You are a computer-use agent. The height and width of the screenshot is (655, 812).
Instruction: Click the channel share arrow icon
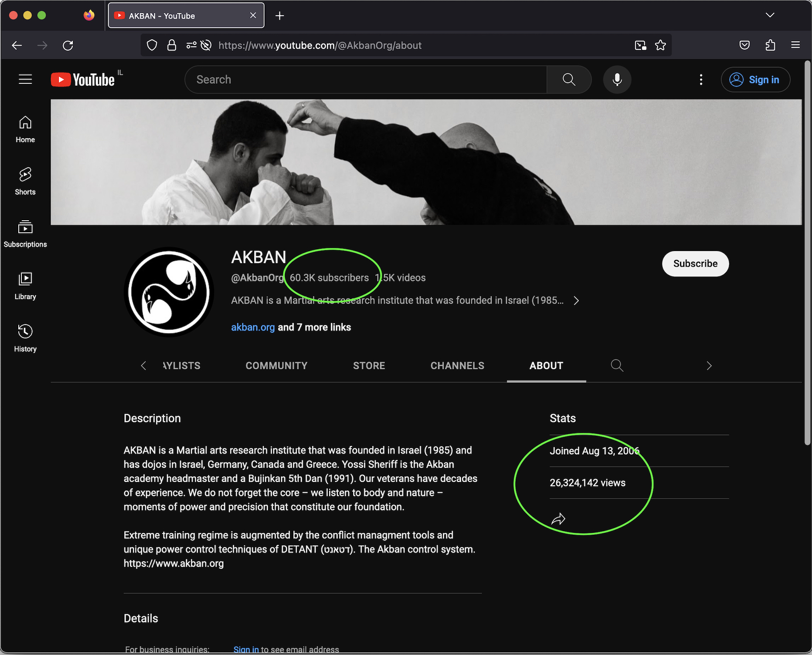[558, 519]
